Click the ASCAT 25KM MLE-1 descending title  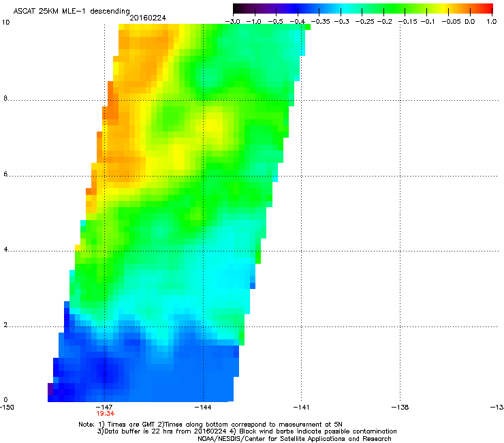click(x=72, y=12)
